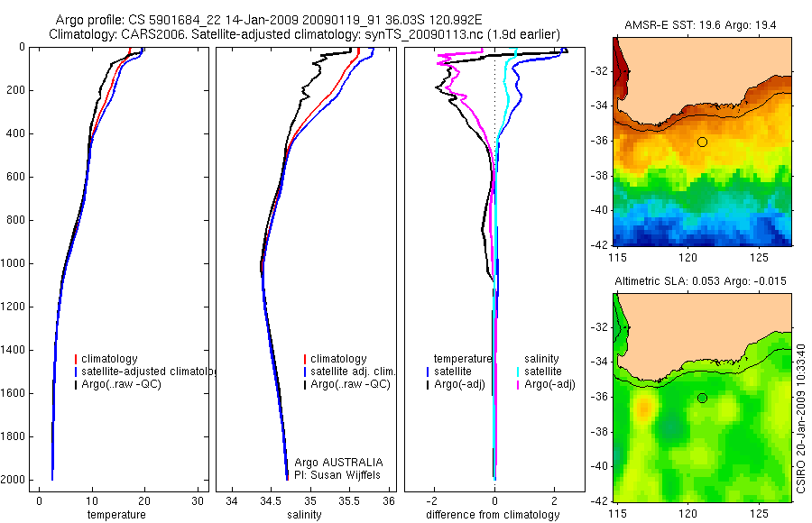812x523 pixels.
Task: Click the Argo profile title line
Action: tap(269, 20)
